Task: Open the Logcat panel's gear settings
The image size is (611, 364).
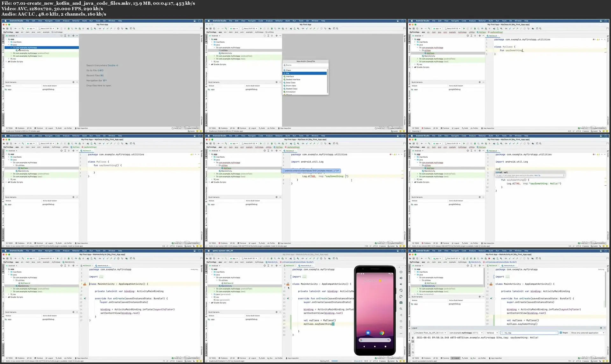Action: 601,328
